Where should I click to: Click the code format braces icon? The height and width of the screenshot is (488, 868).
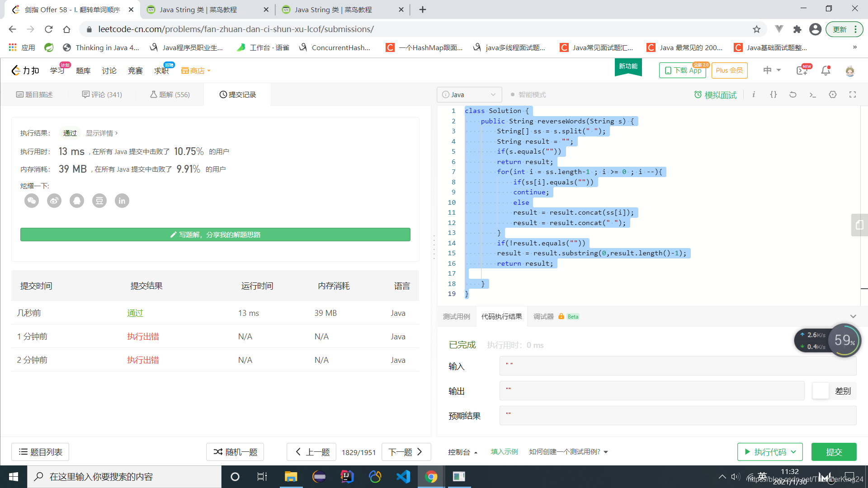pos(774,94)
